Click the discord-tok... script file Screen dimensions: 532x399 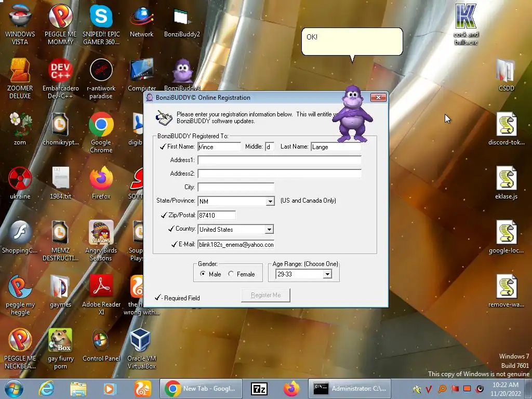point(506,128)
